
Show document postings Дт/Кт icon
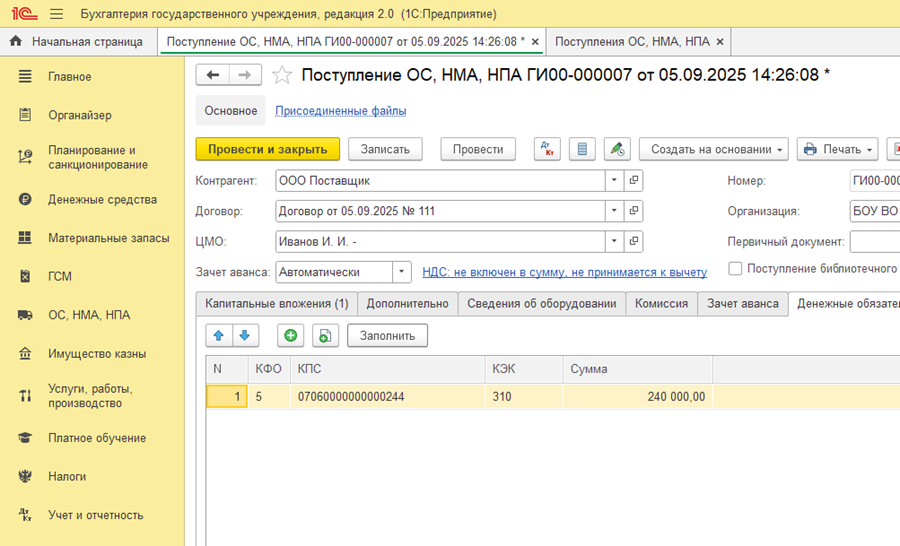(x=547, y=149)
